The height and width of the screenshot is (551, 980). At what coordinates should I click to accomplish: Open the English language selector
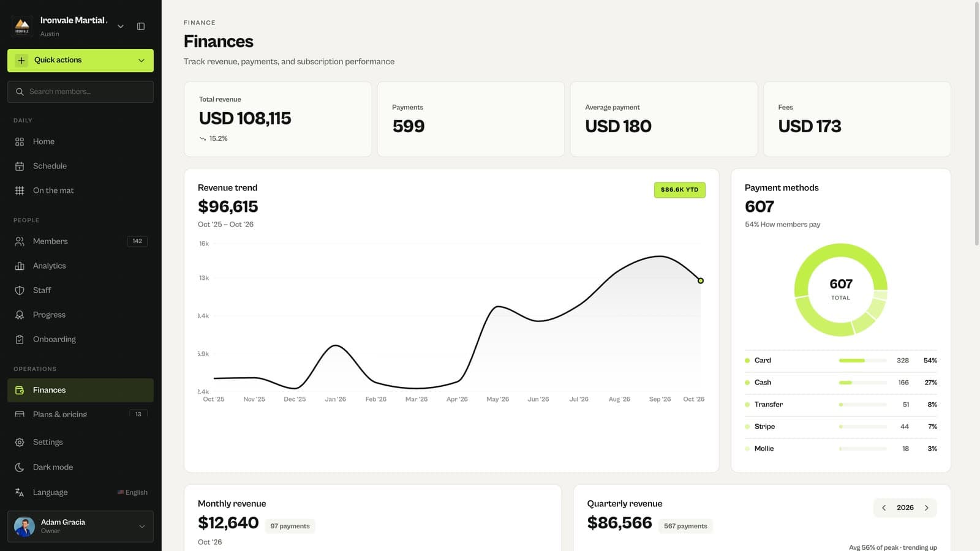132,492
